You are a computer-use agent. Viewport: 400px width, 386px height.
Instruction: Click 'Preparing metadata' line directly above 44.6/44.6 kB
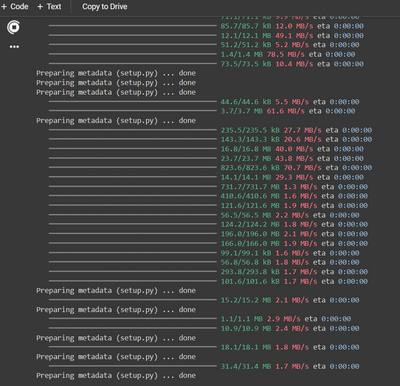pyautogui.click(x=116, y=92)
